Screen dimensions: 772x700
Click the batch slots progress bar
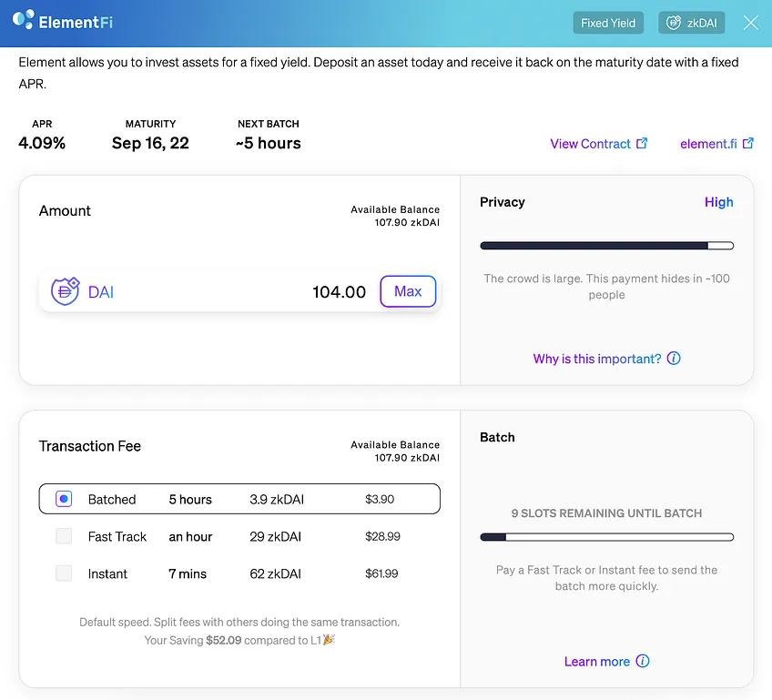pos(606,537)
